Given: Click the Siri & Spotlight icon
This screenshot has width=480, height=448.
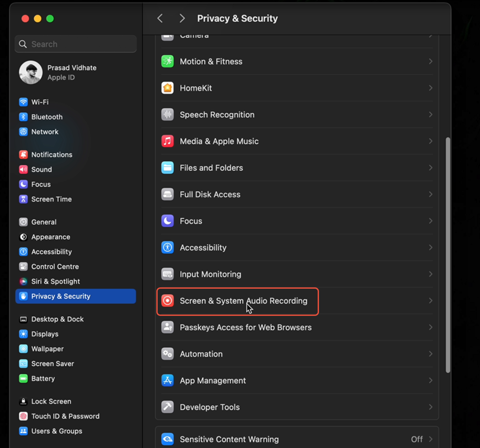Looking at the screenshot, I should [23, 281].
